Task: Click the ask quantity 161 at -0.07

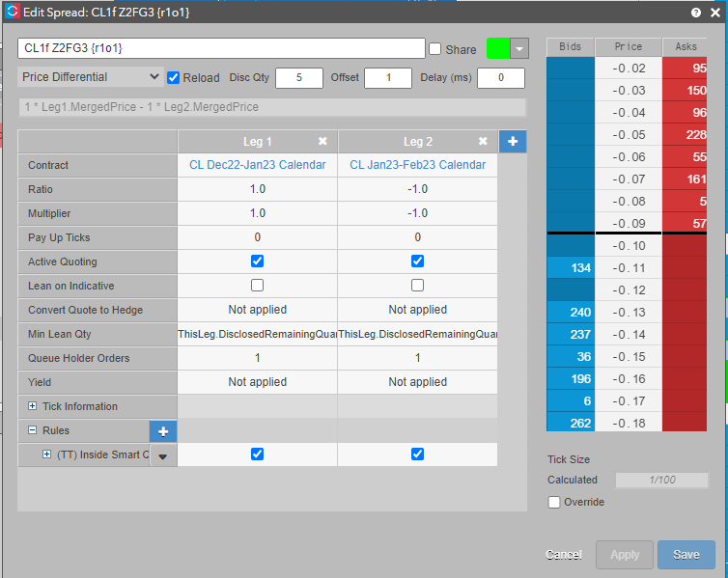Action: (685, 179)
